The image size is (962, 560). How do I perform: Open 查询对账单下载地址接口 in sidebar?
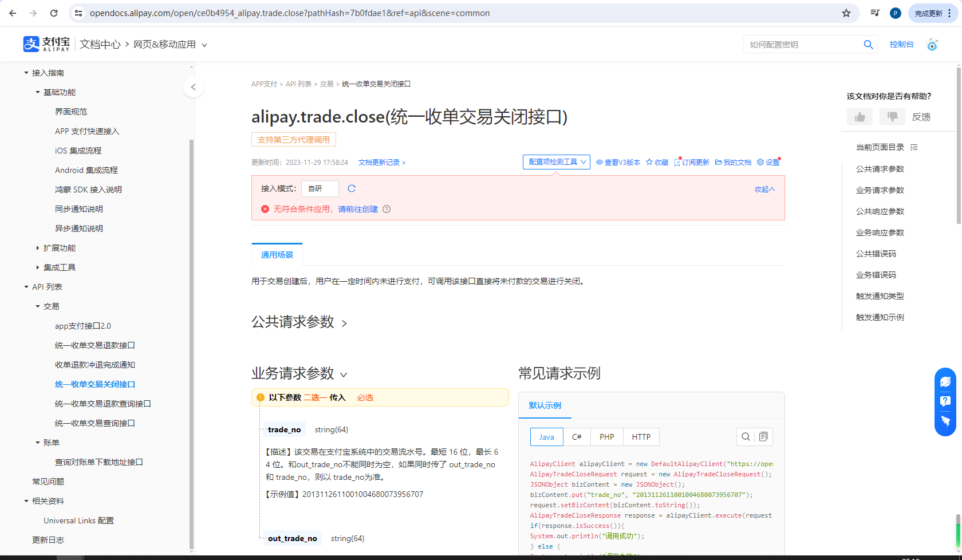pyautogui.click(x=99, y=462)
